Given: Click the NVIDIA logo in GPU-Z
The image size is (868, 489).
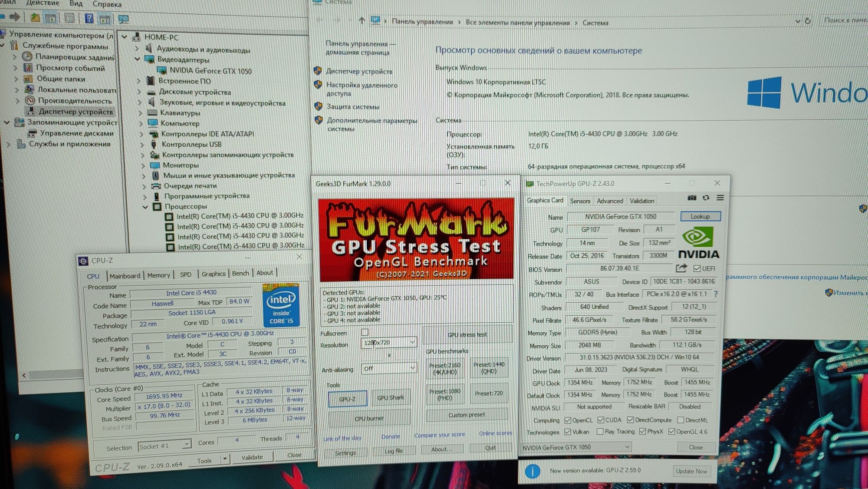Looking at the screenshot, I should (698, 243).
